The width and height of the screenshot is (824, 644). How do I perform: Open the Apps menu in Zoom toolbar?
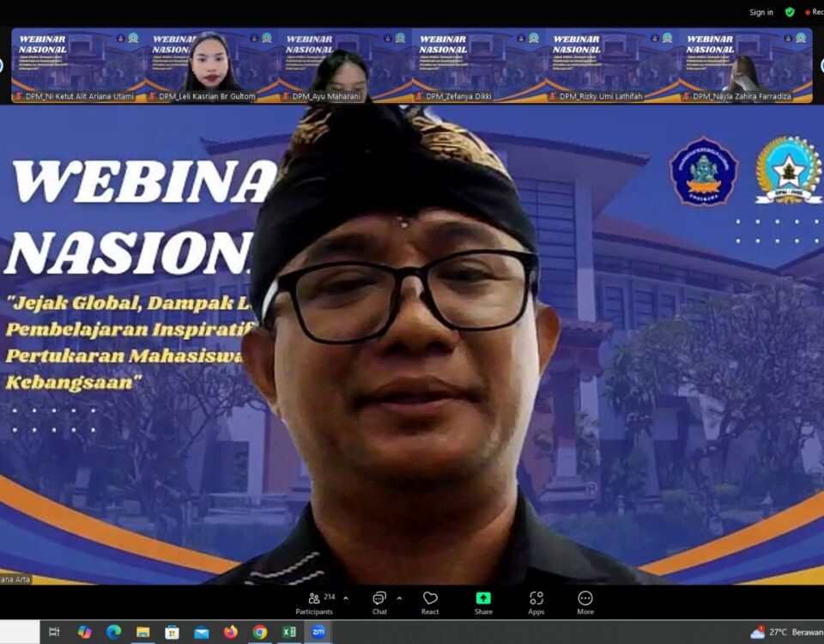[x=536, y=602]
